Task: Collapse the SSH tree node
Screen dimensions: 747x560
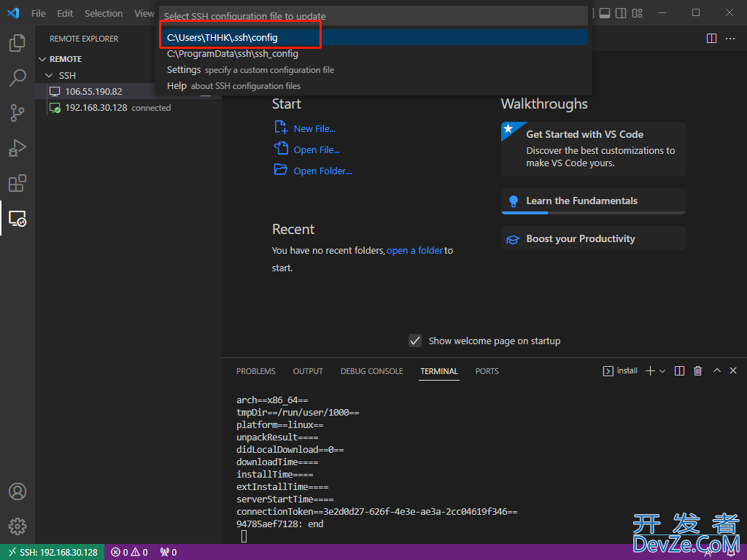Action: tap(49, 75)
